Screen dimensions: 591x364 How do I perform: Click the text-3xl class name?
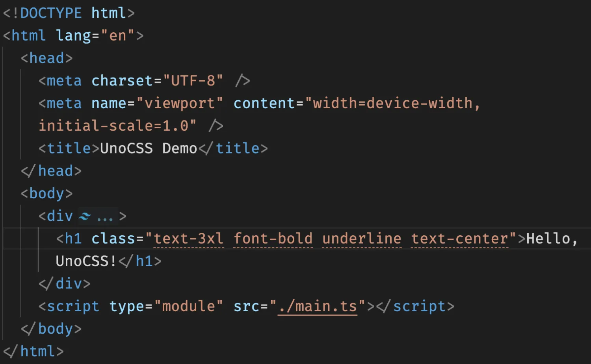188,238
